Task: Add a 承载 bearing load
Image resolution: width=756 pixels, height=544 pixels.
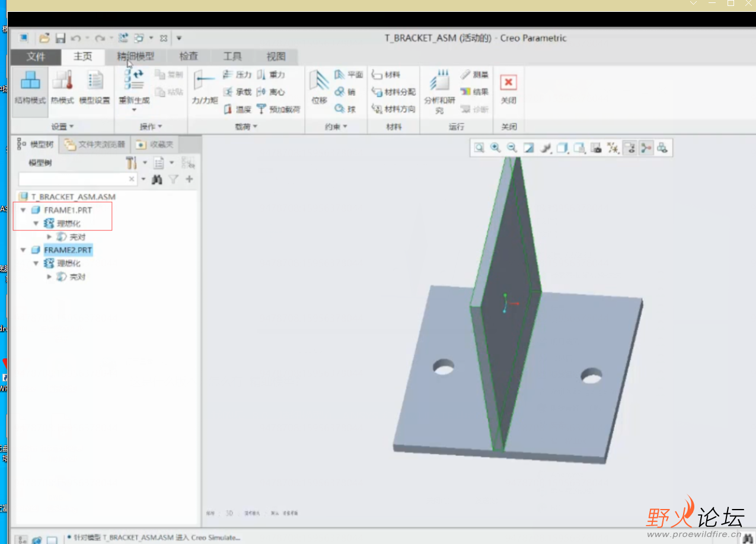Action: [x=237, y=92]
